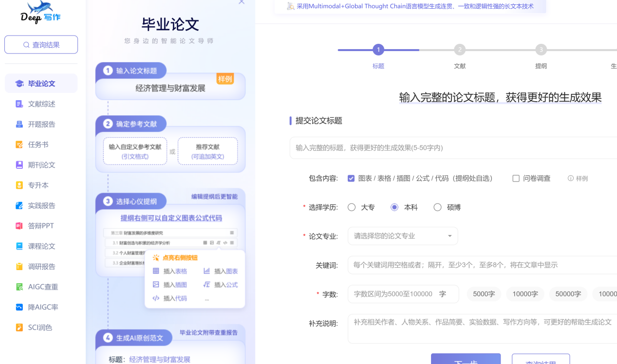Uncheck the 图表/表格/插图 content checkbox
Image resolution: width=617 pixels, height=364 pixels.
(x=351, y=178)
